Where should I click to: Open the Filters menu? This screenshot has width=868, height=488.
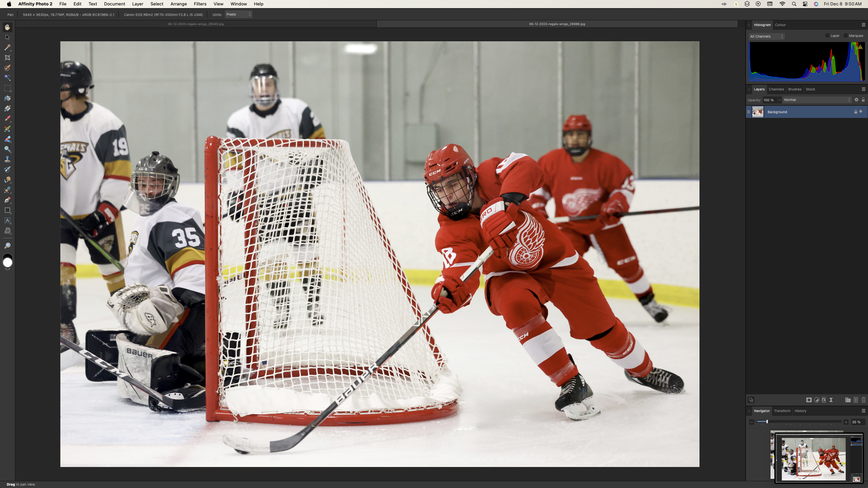tap(200, 4)
